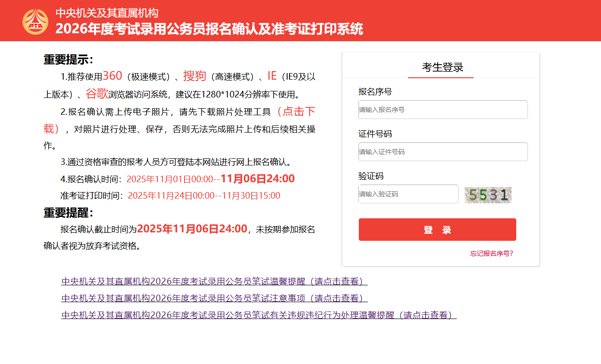
Task: Focus the 证件号码 input field
Action: 443,152
